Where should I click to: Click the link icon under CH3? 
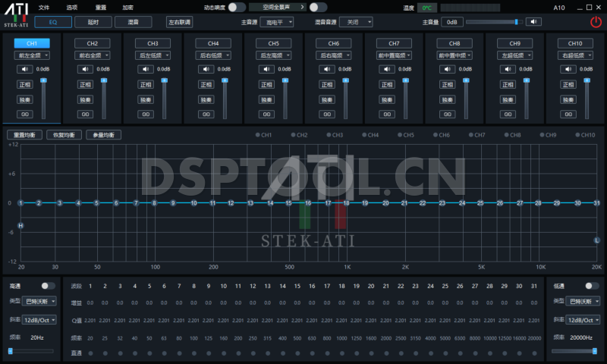coord(146,114)
